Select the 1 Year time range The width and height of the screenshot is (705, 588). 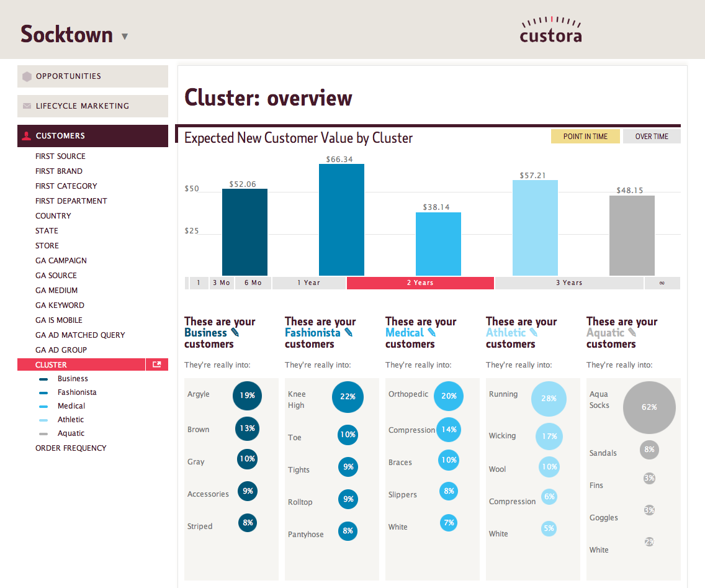tap(309, 283)
